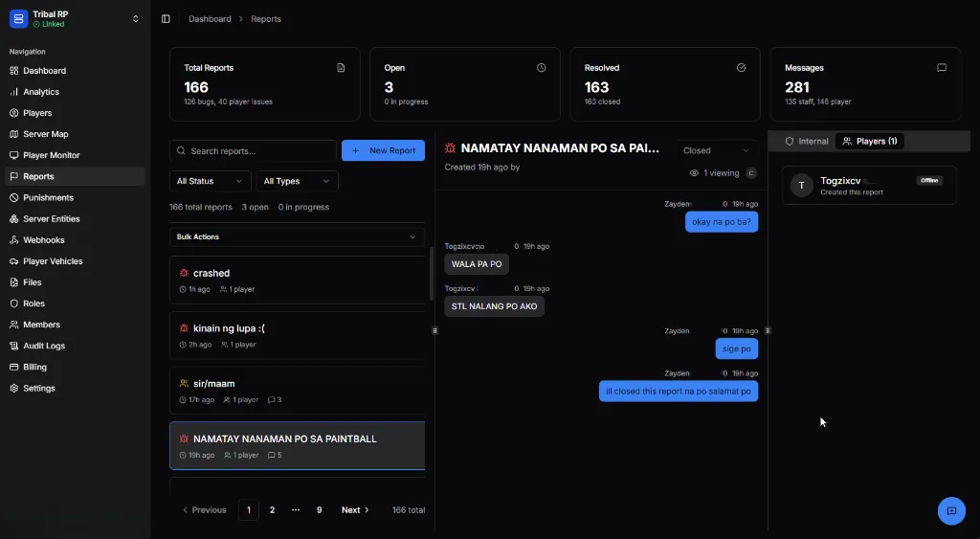Open the crashed report
The width and height of the screenshot is (980, 539).
pyautogui.click(x=298, y=281)
